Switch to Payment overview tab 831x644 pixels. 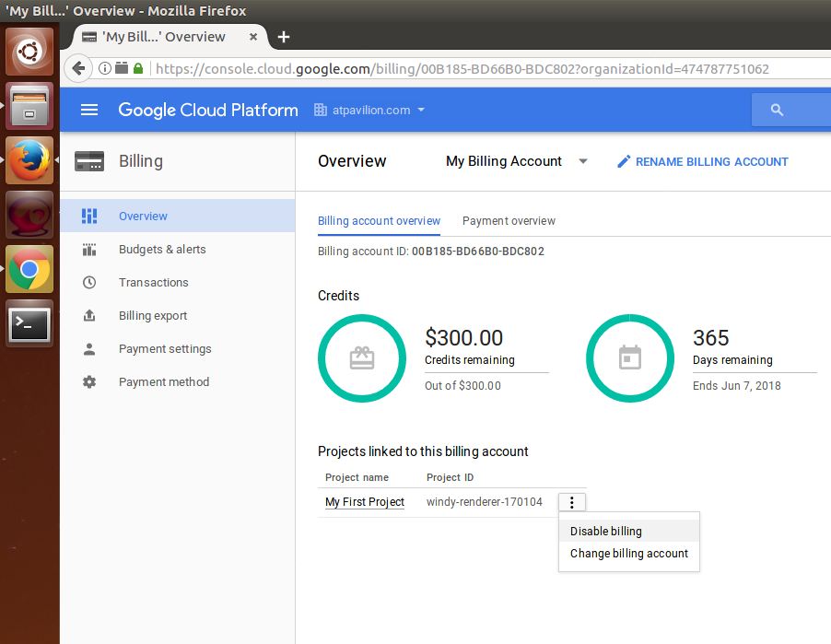pyautogui.click(x=509, y=221)
